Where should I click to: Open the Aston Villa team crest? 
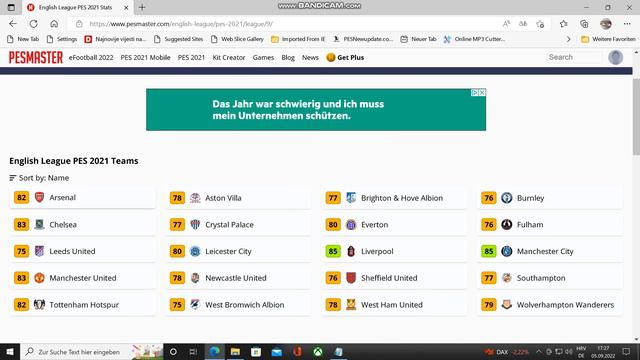(195, 198)
